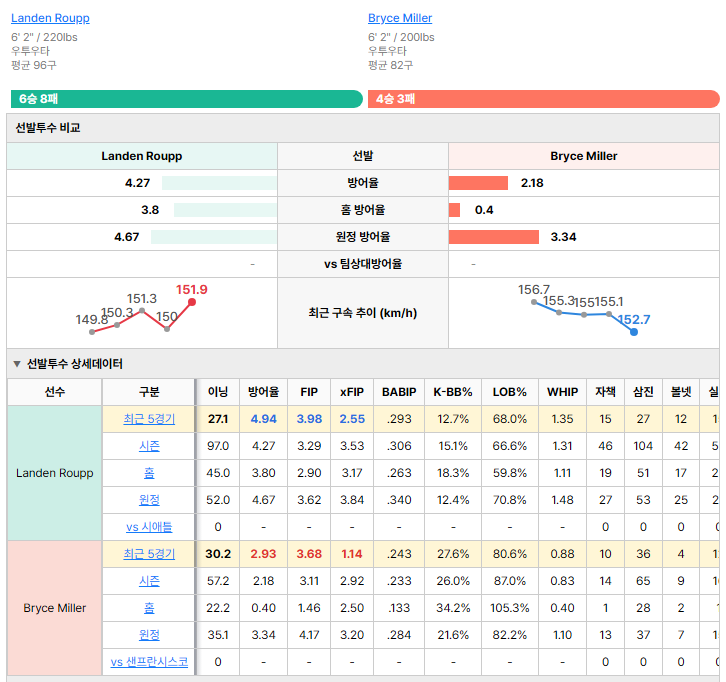
Task: Click the red 4승 3패 record bar
Action: pos(544,99)
